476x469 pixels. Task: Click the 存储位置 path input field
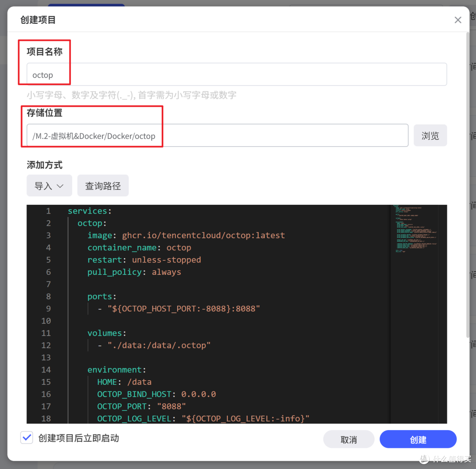(217, 135)
